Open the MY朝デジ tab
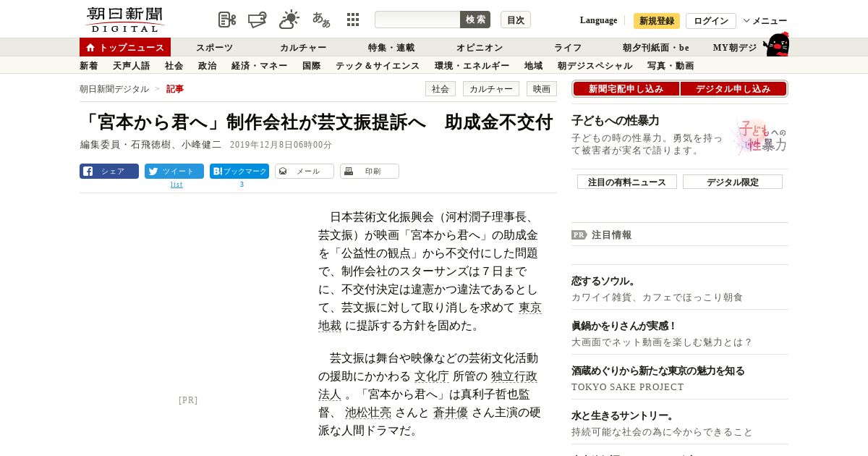The image size is (868, 456). [x=735, y=48]
